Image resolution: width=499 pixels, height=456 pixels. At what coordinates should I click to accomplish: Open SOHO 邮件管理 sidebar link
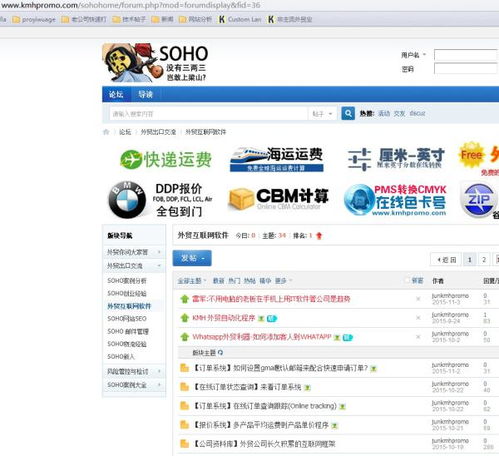pyautogui.click(x=128, y=331)
